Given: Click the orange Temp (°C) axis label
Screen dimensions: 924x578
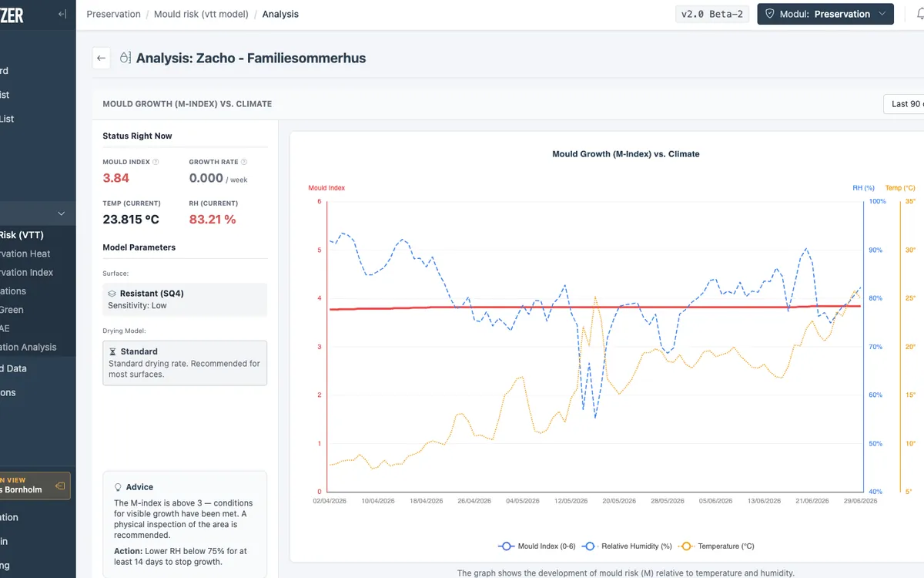Looking at the screenshot, I should [900, 187].
